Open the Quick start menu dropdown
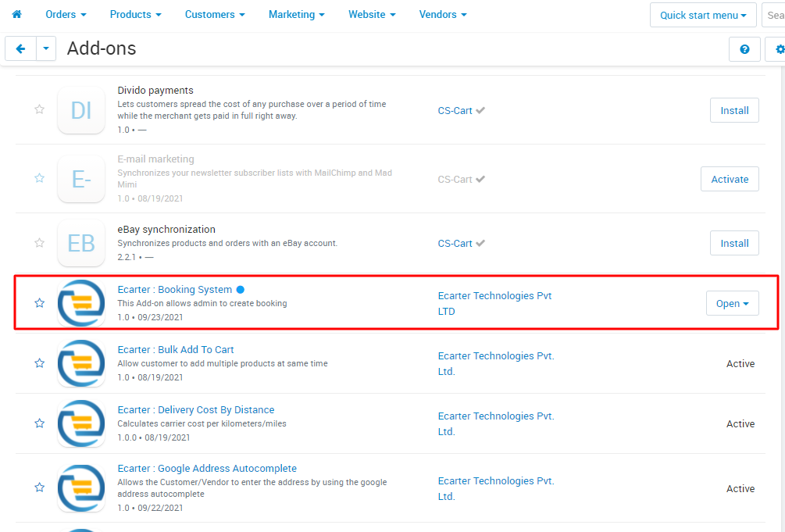 703,15
